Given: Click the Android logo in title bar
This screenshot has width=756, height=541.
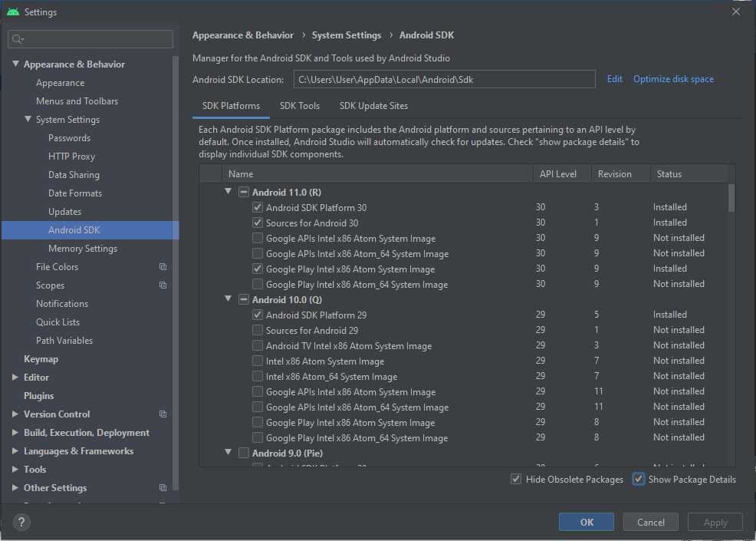Looking at the screenshot, I should [13, 12].
